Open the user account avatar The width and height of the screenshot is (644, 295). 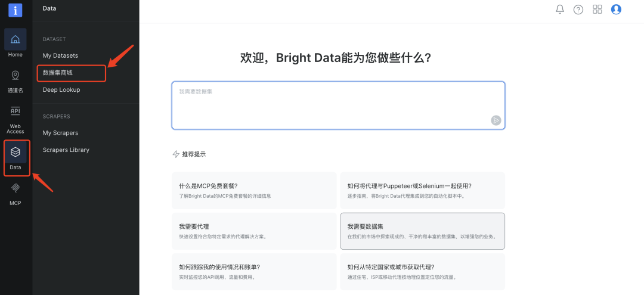coord(616,10)
